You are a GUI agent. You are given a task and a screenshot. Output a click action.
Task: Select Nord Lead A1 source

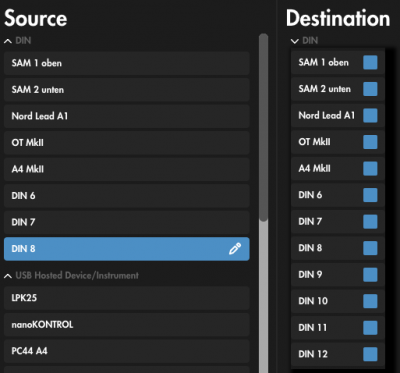[127, 116]
